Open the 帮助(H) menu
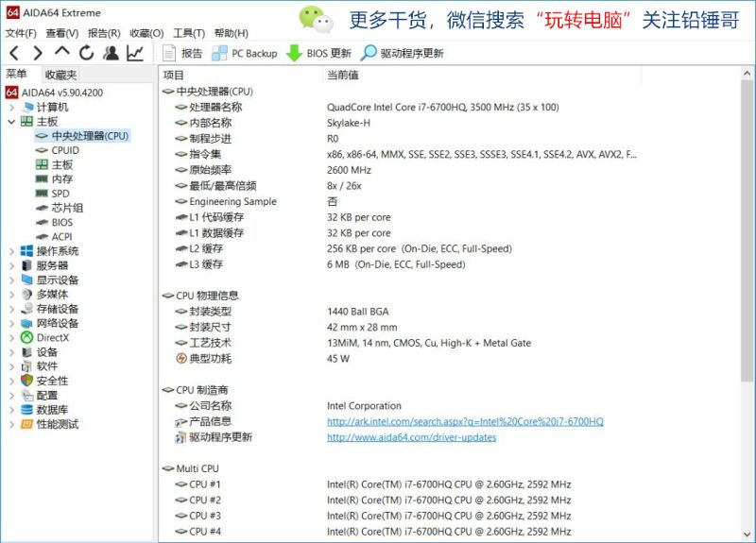Screen dimensions: 756x543 231,33
